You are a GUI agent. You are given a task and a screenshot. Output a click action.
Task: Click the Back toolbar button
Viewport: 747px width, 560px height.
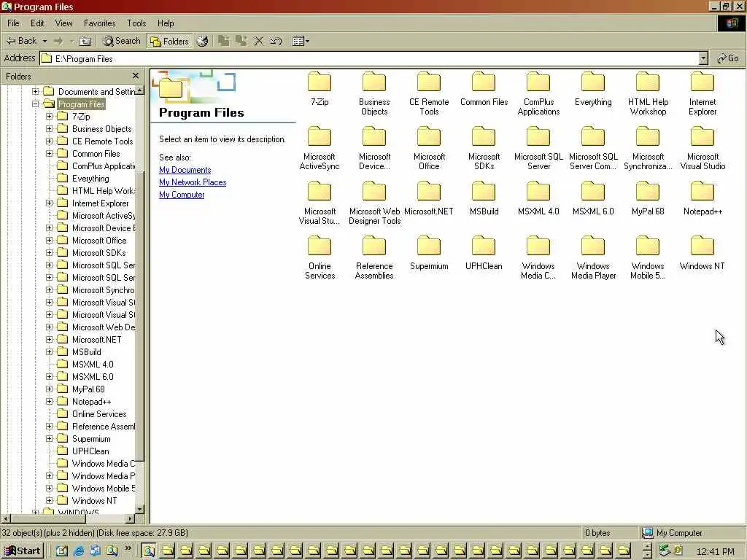[21, 41]
